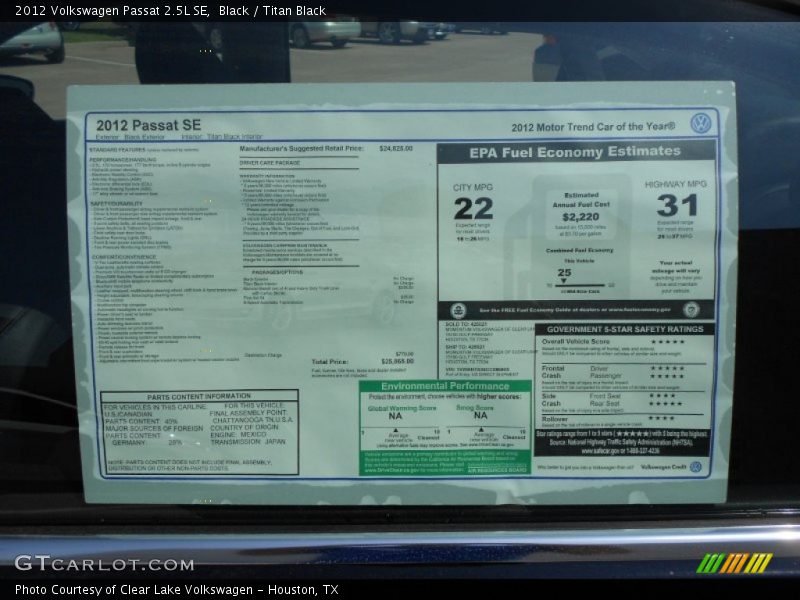
Task: Click the highway MPG value '31'
Action: pos(677,206)
